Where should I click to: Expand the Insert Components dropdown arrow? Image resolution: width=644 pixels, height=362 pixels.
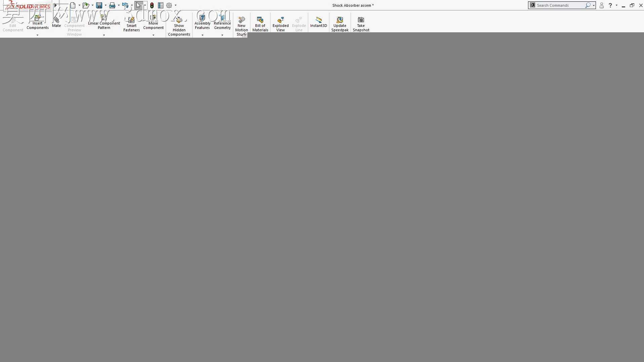37,35
